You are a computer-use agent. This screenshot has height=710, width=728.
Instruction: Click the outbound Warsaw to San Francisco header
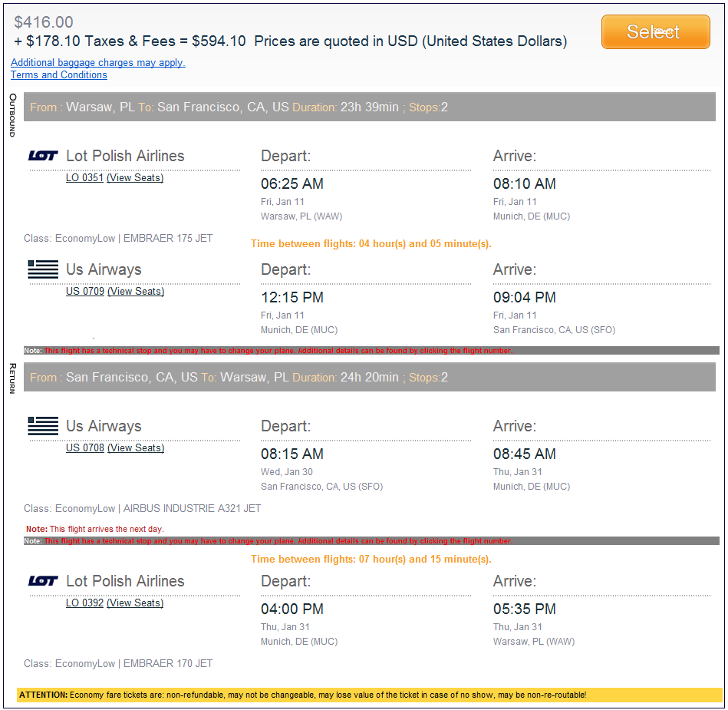[371, 107]
